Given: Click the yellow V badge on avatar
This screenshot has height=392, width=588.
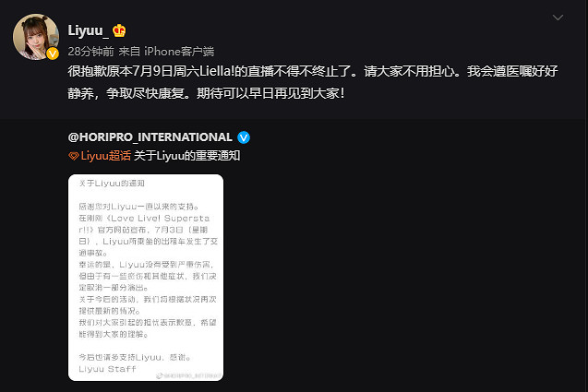Looking at the screenshot, I should coord(53,53).
